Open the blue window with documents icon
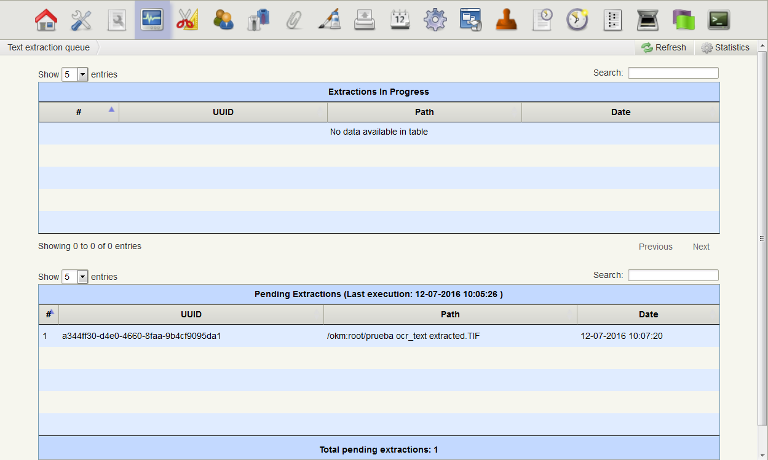This screenshot has height=460, width=768. click(x=471, y=20)
